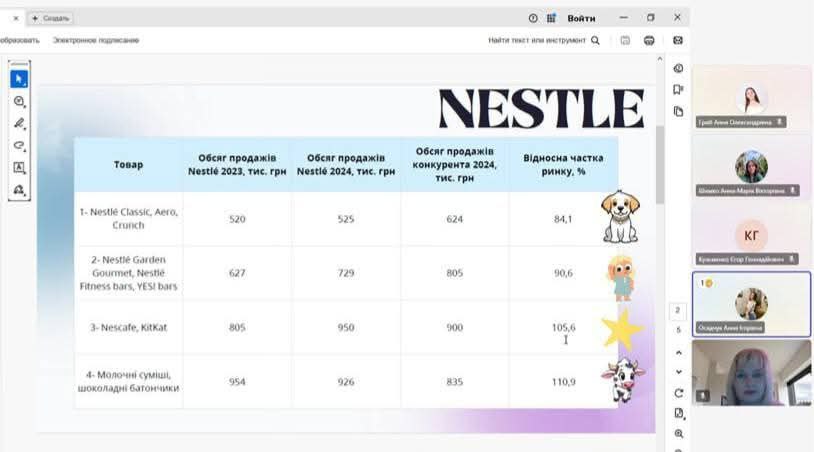
Task: Open the copy pages panel icon
Action: pos(678,111)
